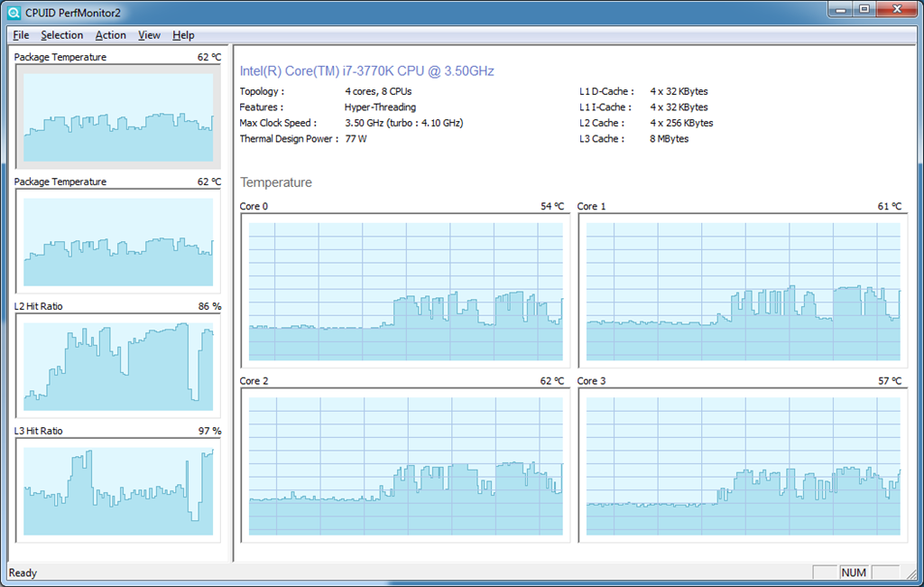Click the 'L3 Hit Ratio' label

(38, 432)
